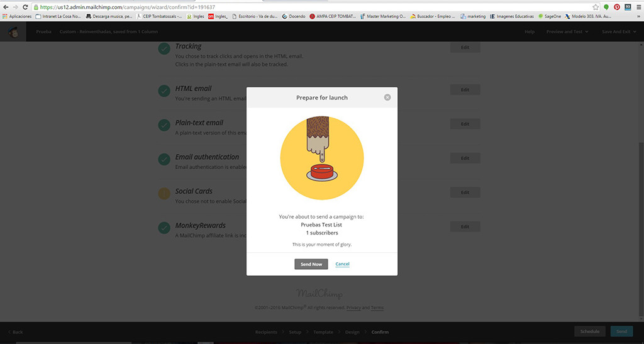This screenshot has width=644, height=344.
Task: Select the Confirm step
Action: (380, 332)
